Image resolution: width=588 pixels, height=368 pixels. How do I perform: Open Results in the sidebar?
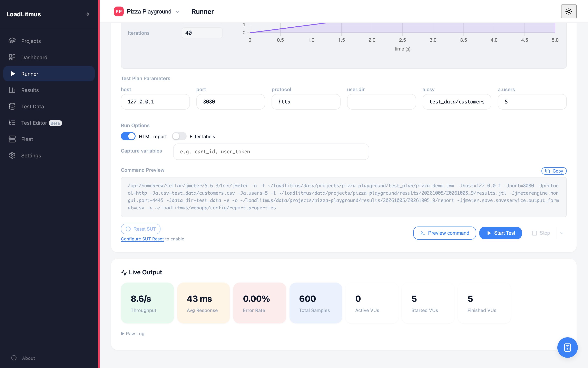(x=49, y=90)
